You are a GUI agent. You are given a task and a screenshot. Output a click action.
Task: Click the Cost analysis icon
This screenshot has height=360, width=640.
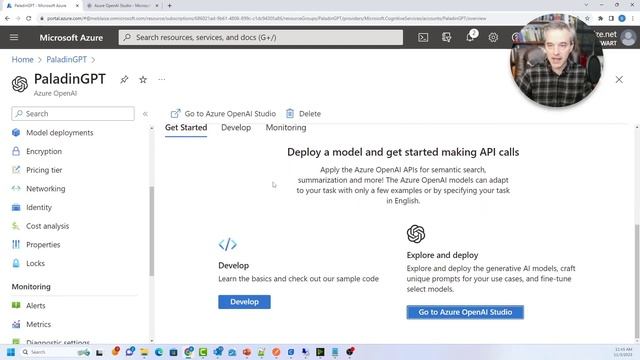(x=16, y=226)
